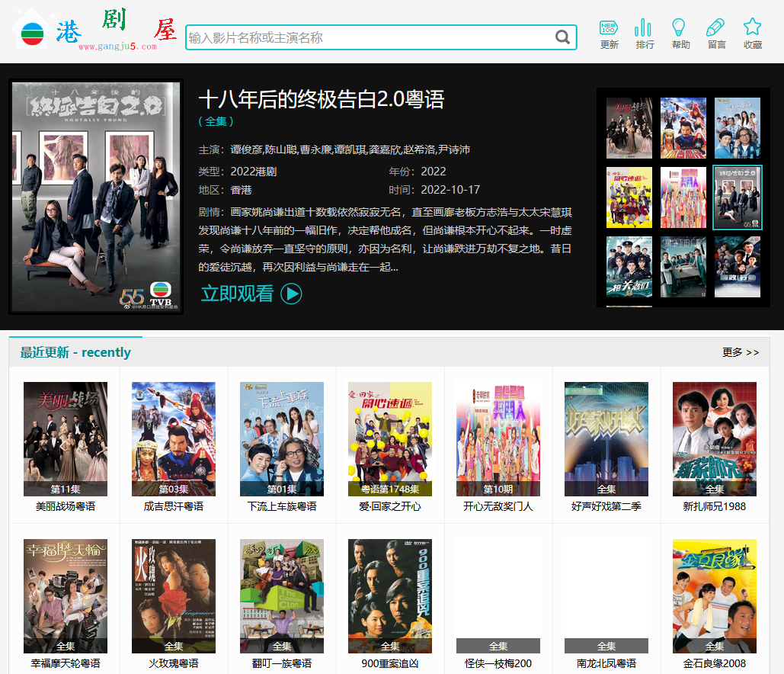
Task: Select the middle thumbnail in banner grid bottom row
Action: click(683, 267)
